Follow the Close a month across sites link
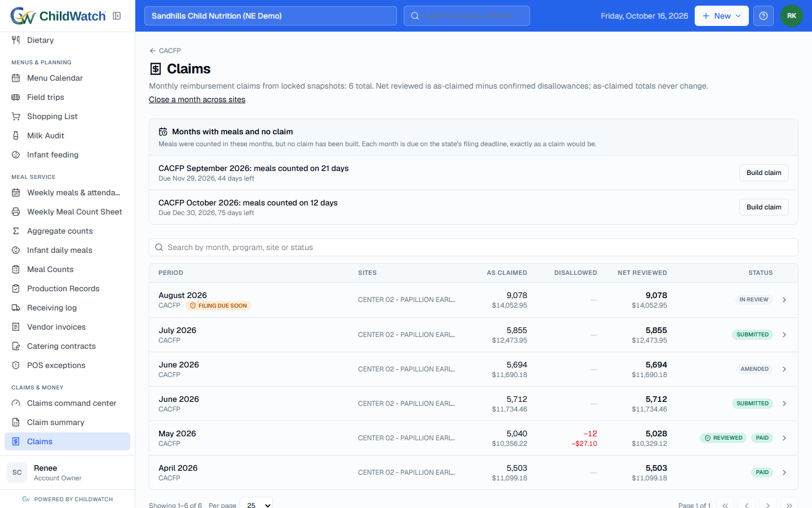The image size is (812, 508). click(x=197, y=99)
